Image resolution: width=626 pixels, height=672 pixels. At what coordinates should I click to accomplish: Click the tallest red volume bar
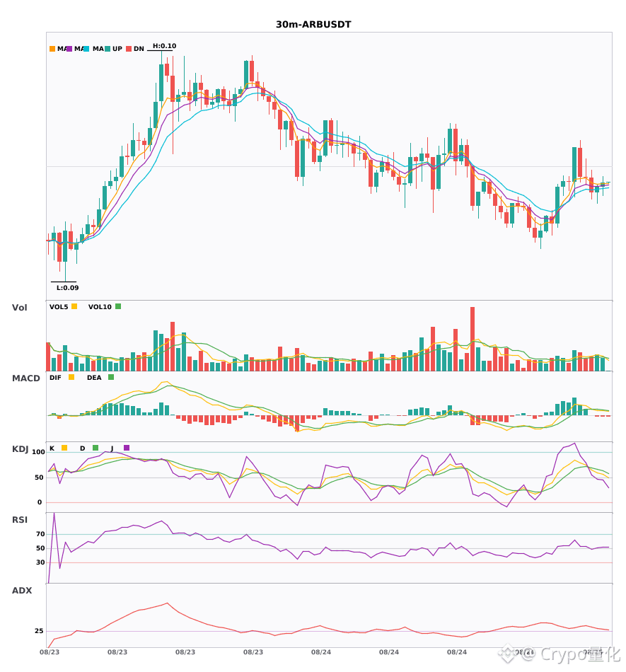pos(473,339)
